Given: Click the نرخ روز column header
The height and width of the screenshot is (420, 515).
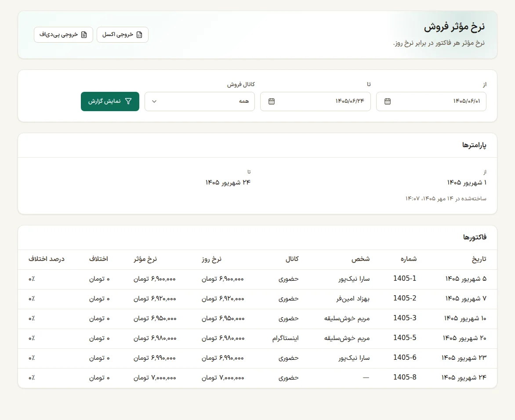Looking at the screenshot, I should [211, 259].
